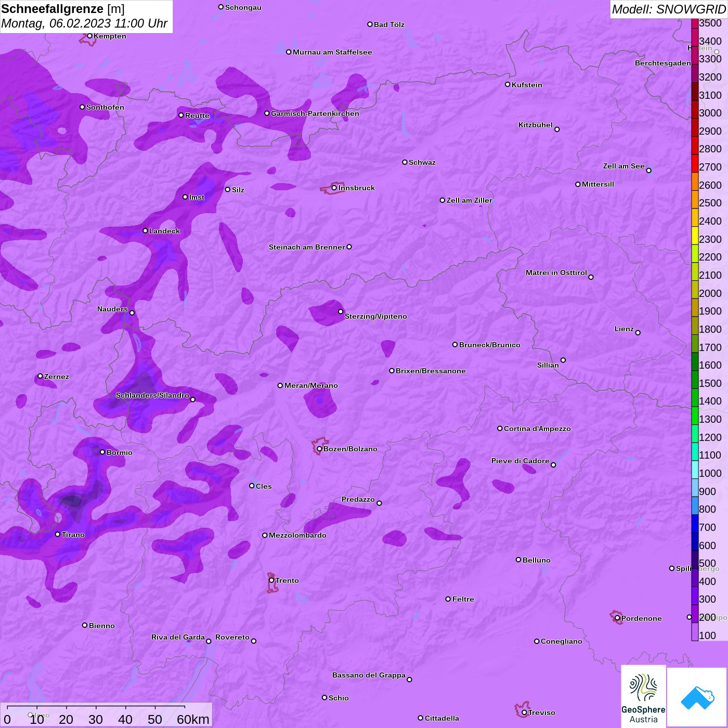The height and width of the screenshot is (728, 728).
Task: Click the Tirano label
Action: click(73, 535)
